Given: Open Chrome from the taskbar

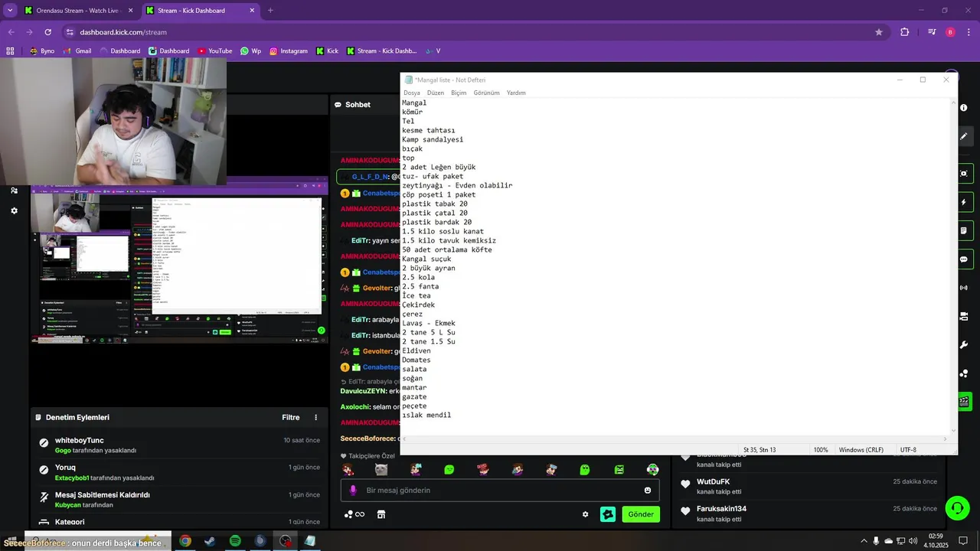Looking at the screenshot, I should pyautogui.click(x=185, y=541).
